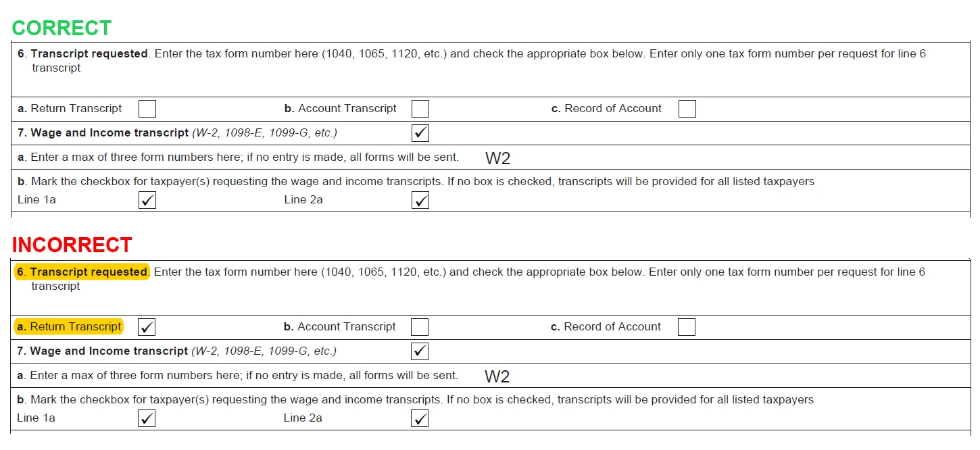Click the green CORRECT heading
The height and width of the screenshot is (450, 980).
point(62,28)
